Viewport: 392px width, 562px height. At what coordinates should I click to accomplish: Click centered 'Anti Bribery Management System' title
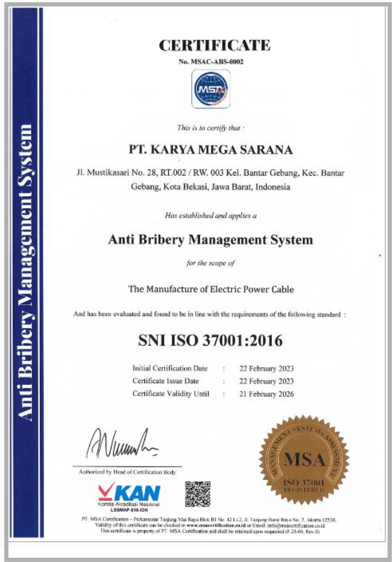(x=211, y=239)
